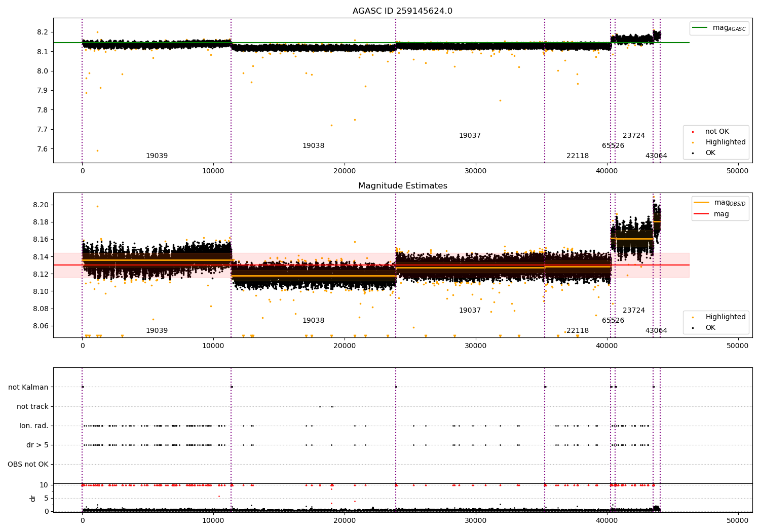The image size is (760, 532).
Task: Click the red "mag" legend entry in the middle plot
Action: [711, 214]
